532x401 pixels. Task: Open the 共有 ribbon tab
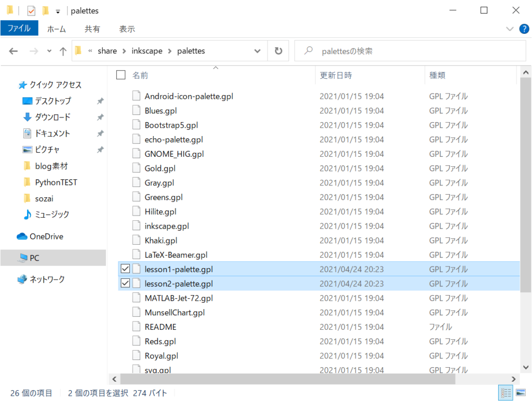(x=92, y=29)
